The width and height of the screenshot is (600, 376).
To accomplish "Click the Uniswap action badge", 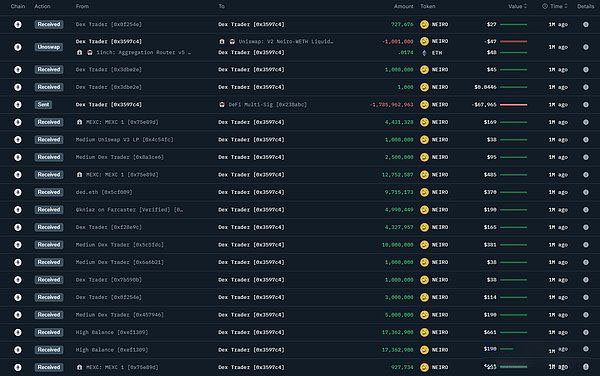I will point(49,47).
